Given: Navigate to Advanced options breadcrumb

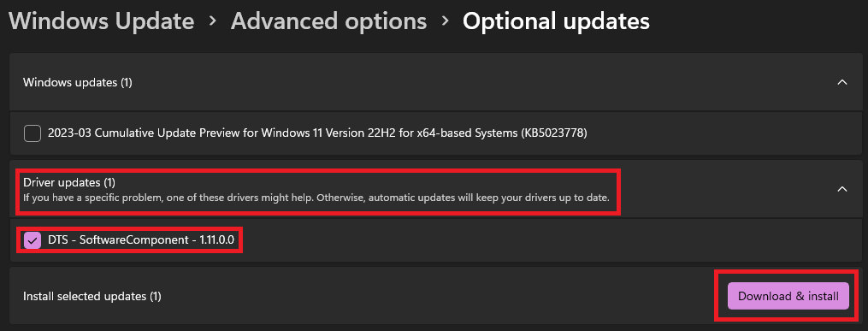Looking at the screenshot, I should coord(329,21).
